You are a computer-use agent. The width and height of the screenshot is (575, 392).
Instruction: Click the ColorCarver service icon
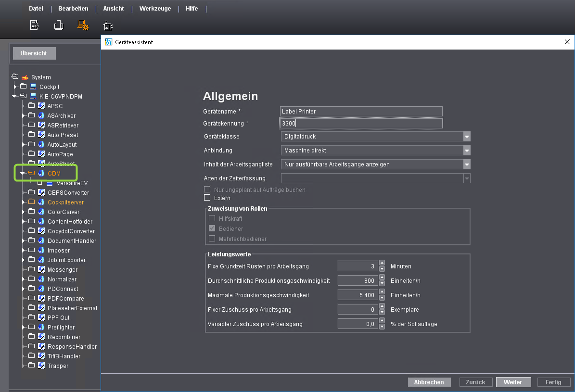[x=41, y=212]
